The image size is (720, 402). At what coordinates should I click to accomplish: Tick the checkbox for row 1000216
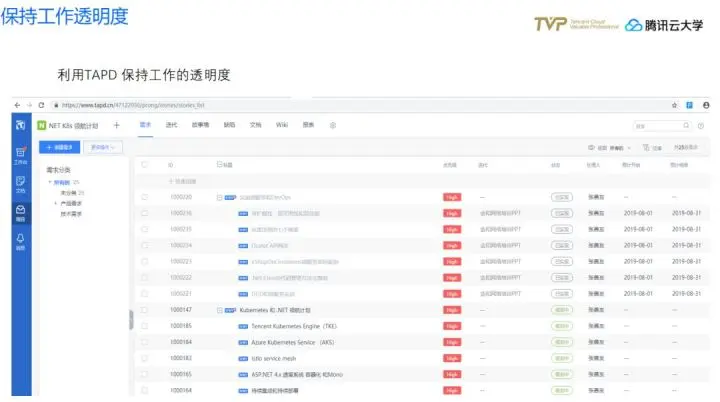(x=145, y=213)
